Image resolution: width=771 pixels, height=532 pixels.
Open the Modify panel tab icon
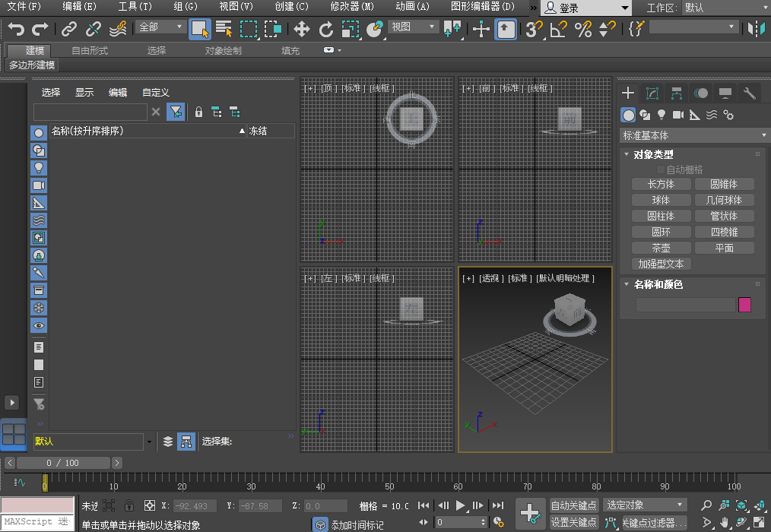point(652,93)
